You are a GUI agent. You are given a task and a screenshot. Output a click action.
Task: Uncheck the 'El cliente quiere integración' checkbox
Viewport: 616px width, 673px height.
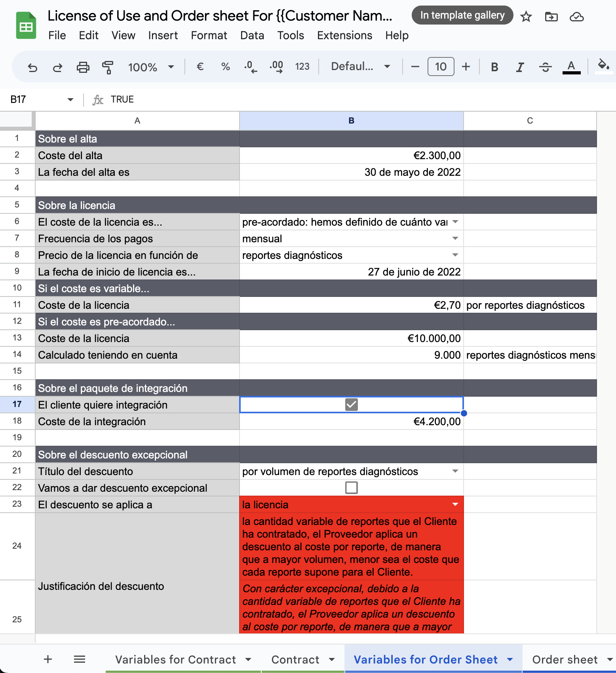tap(351, 405)
